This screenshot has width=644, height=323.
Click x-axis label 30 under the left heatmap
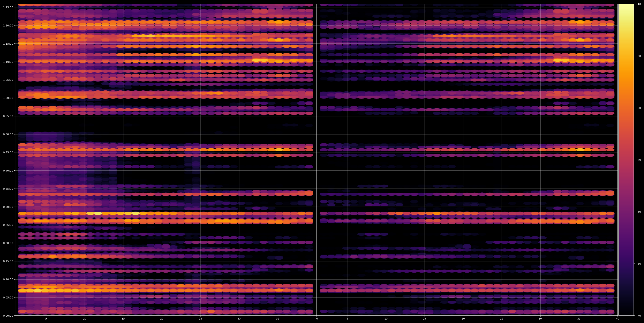click(239, 319)
